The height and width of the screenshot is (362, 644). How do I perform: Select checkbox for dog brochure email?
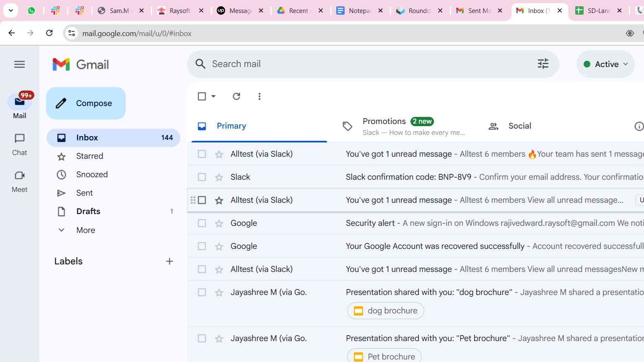[202, 292]
